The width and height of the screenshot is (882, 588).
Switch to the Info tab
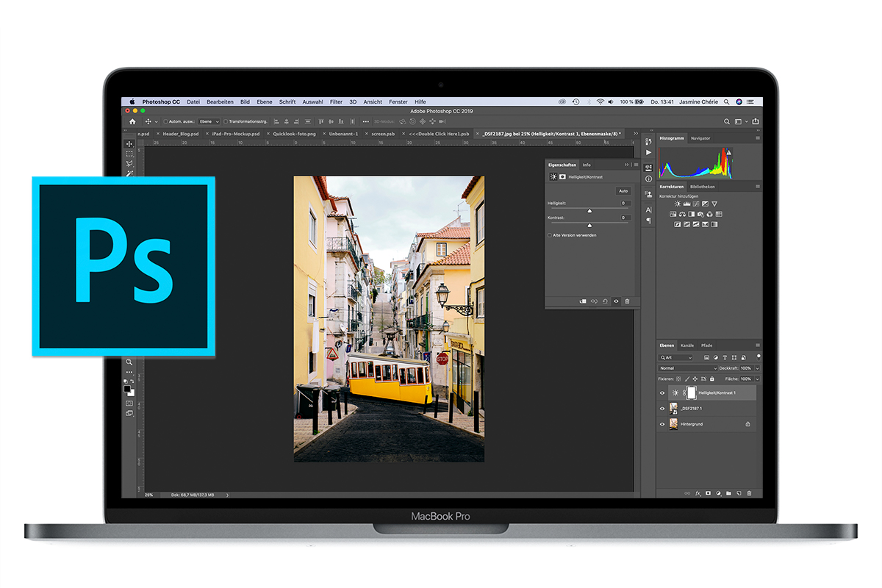point(587,165)
